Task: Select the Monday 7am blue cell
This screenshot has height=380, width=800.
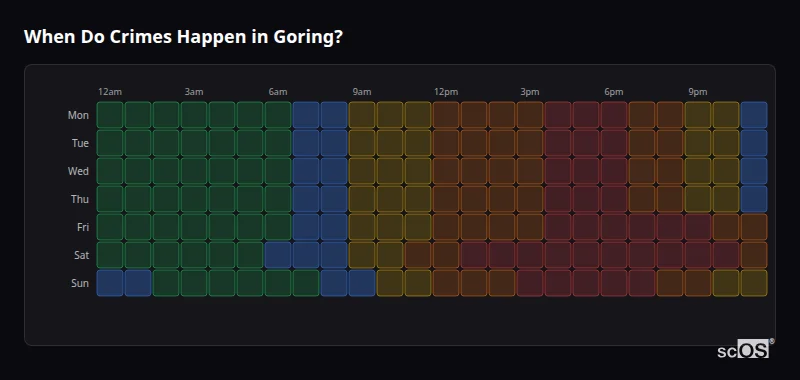Action: point(306,115)
